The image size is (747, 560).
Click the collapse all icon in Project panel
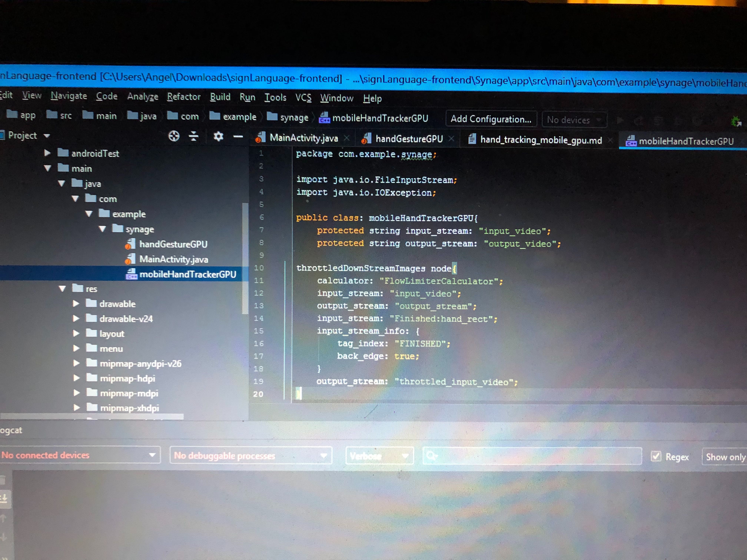(x=193, y=136)
